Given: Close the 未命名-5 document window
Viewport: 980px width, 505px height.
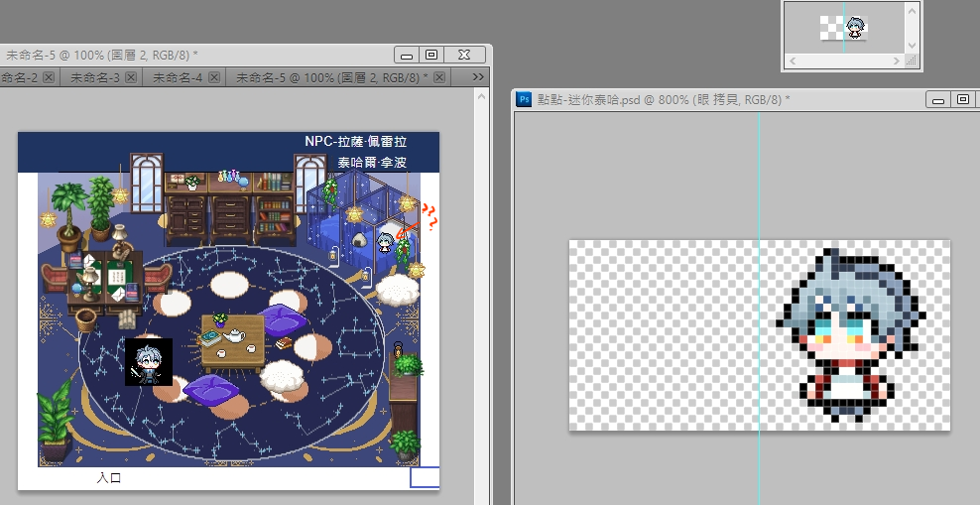Looking at the screenshot, I should [x=464, y=55].
